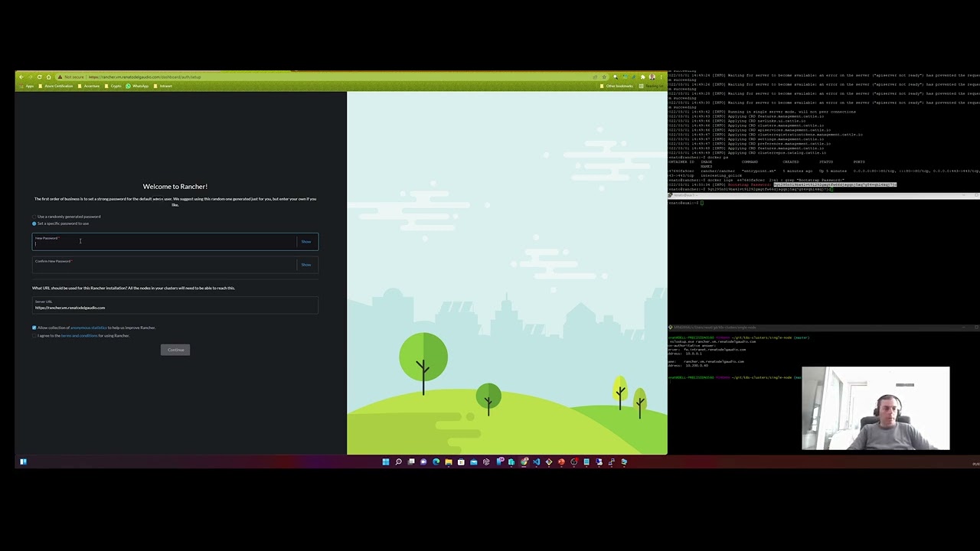Show the Confirm New Password text

pyautogui.click(x=306, y=265)
